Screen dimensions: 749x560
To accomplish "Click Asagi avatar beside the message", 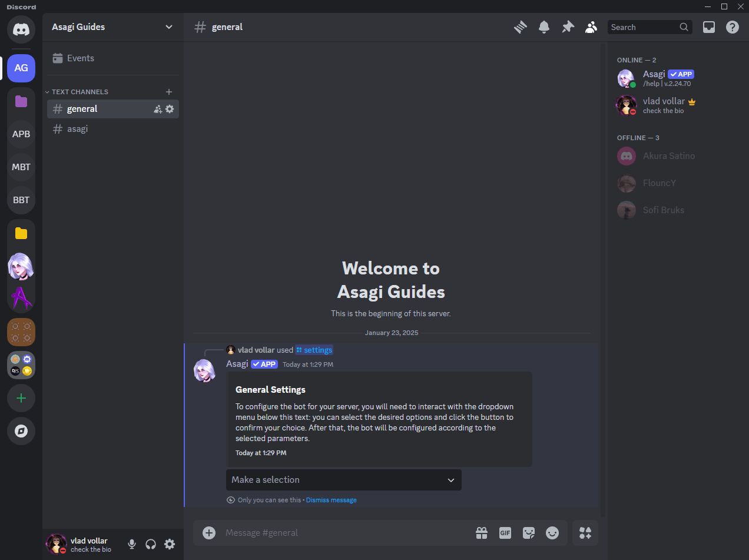I will [x=205, y=370].
